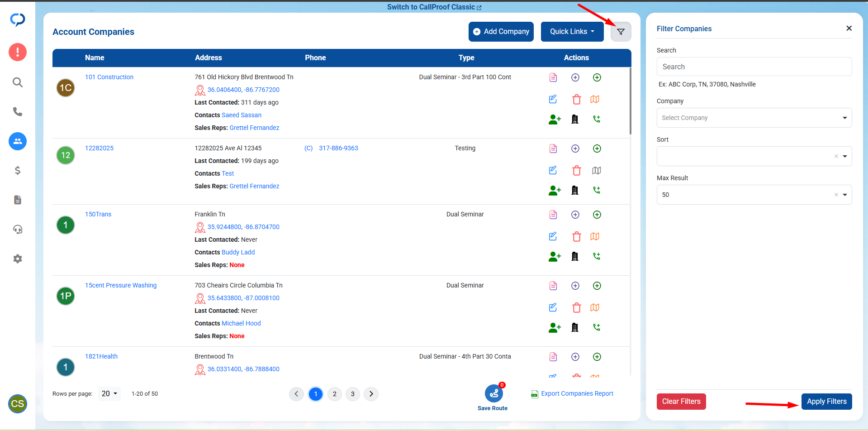Open the red alert notification icon

[x=18, y=52]
